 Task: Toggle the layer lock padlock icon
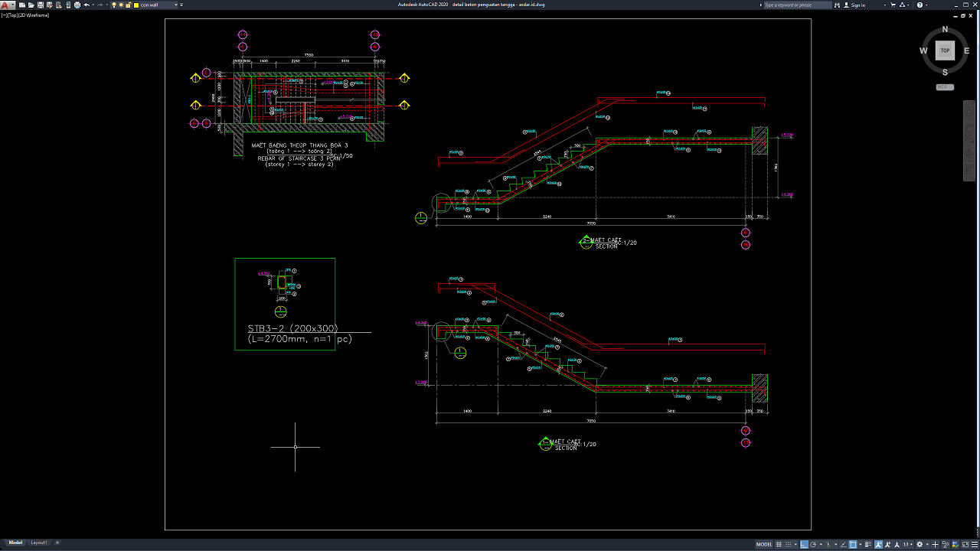(x=128, y=5)
